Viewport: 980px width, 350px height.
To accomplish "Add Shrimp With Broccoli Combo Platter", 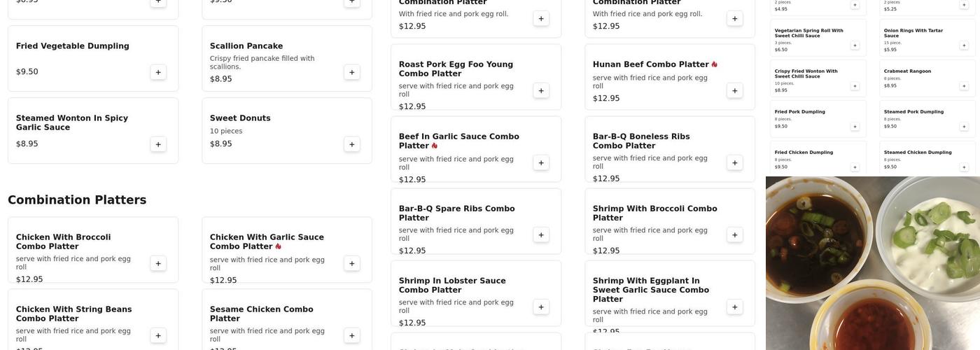I will coord(735,234).
